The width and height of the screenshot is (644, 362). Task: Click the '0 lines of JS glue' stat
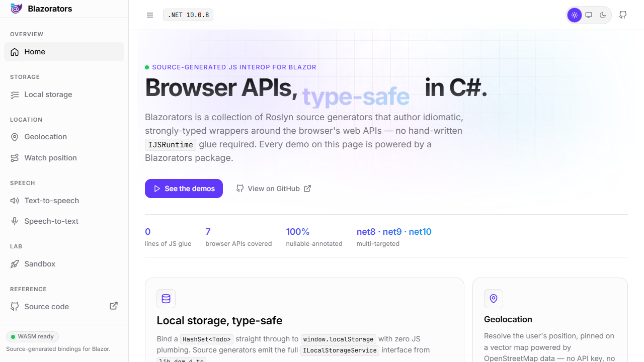(168, 237)
